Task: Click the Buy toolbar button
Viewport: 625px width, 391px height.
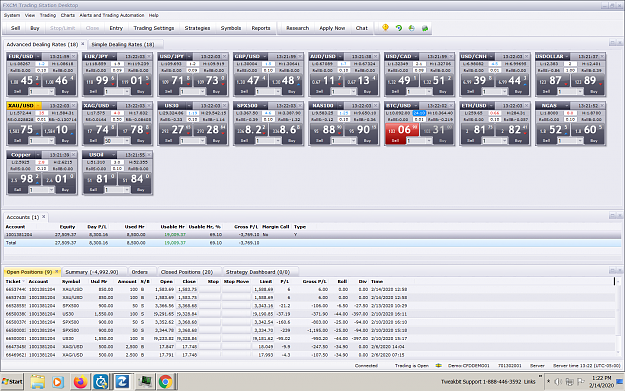Action: [35, 28]
